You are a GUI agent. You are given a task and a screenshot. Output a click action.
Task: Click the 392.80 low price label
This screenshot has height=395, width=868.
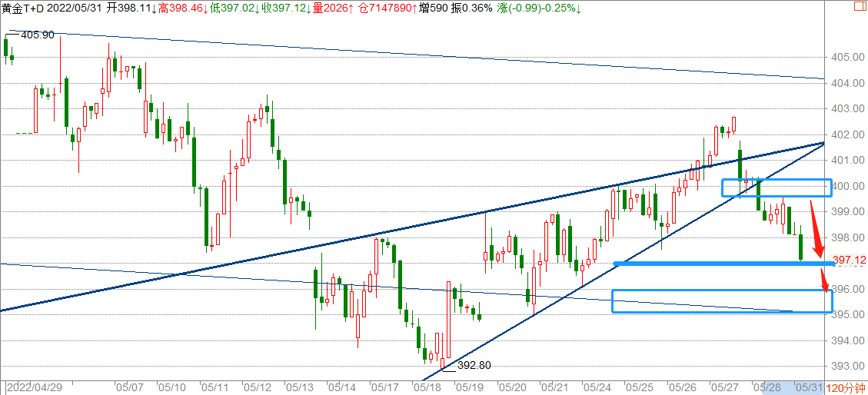click(x=474, y=365)
